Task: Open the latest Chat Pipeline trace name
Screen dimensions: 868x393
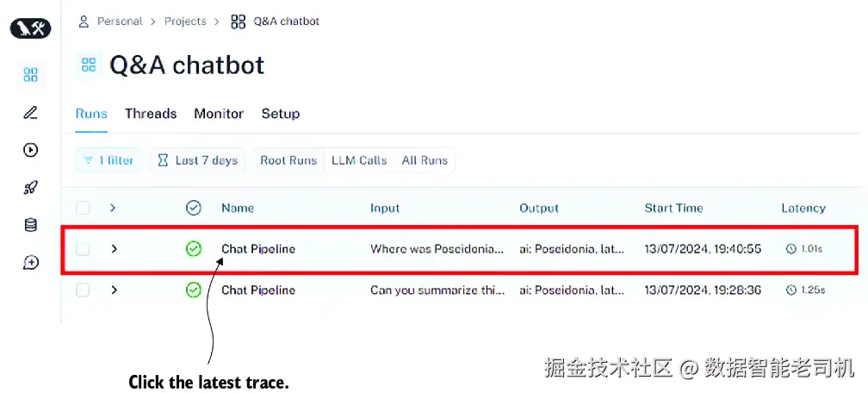Action: pos(258,249)
